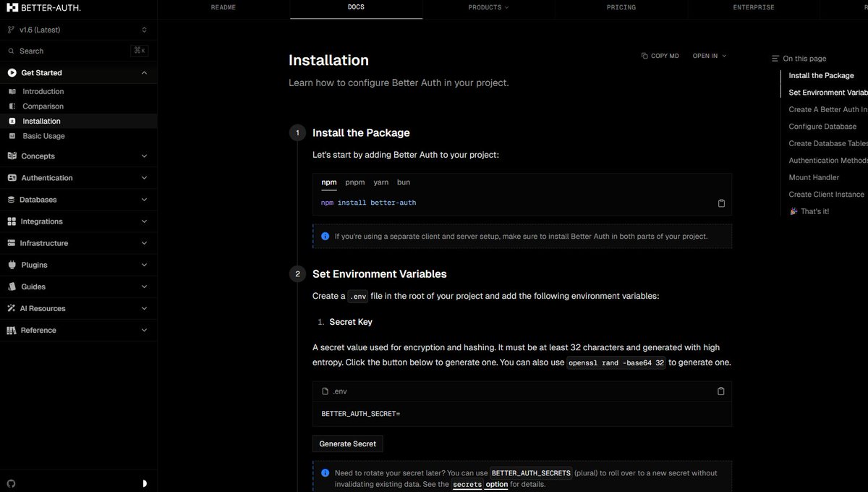The height and width of the screenshot is (492, 868).
Task: Click the Introduction book icon
Action: [x=12, y=92]
